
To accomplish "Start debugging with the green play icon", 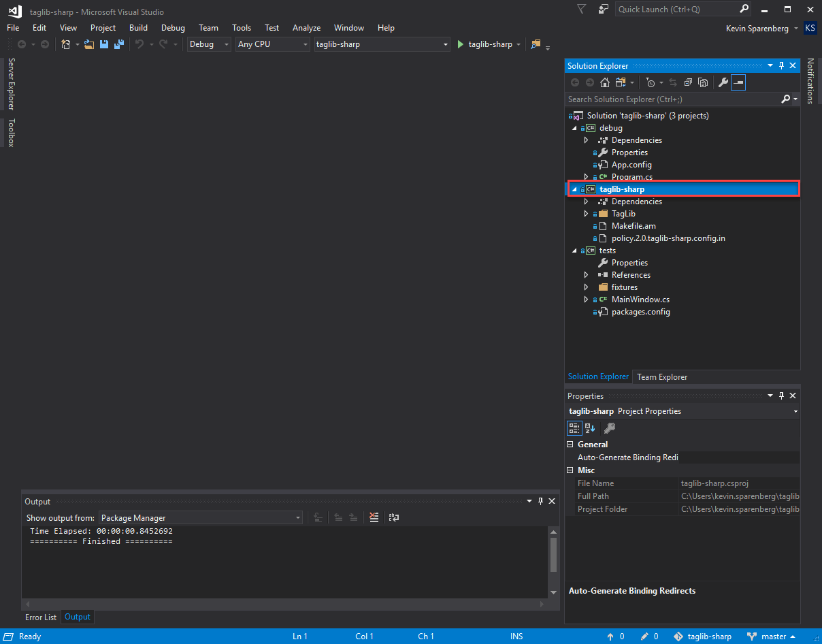I will point(461,44).
